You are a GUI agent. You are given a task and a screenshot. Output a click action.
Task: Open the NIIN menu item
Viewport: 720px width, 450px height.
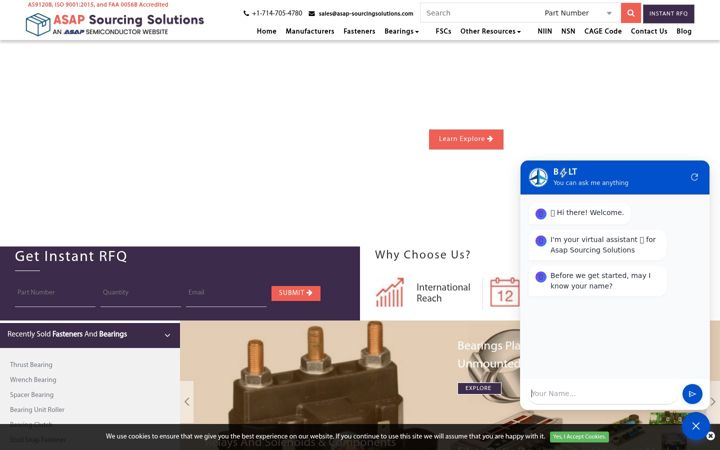pos(545,31)
